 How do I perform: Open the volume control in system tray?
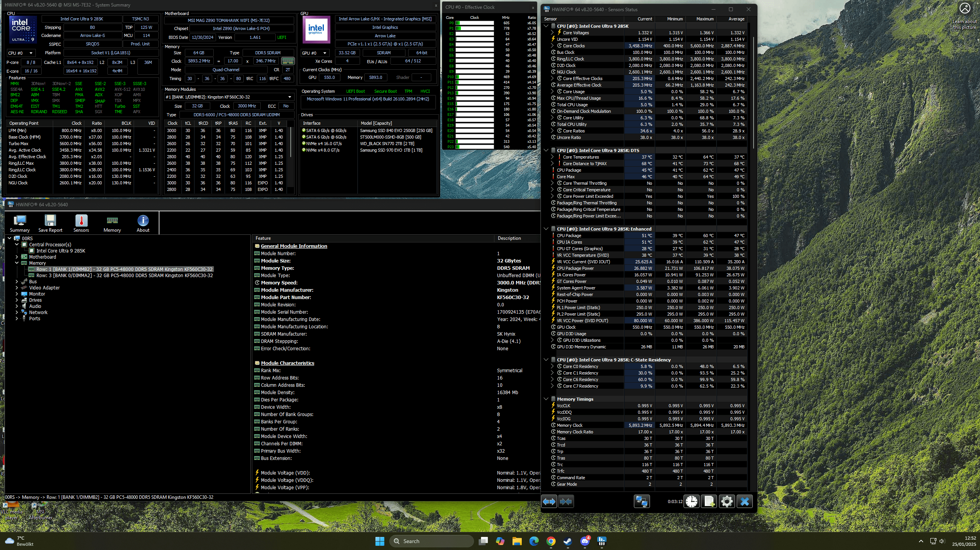(x=942, y=541)
